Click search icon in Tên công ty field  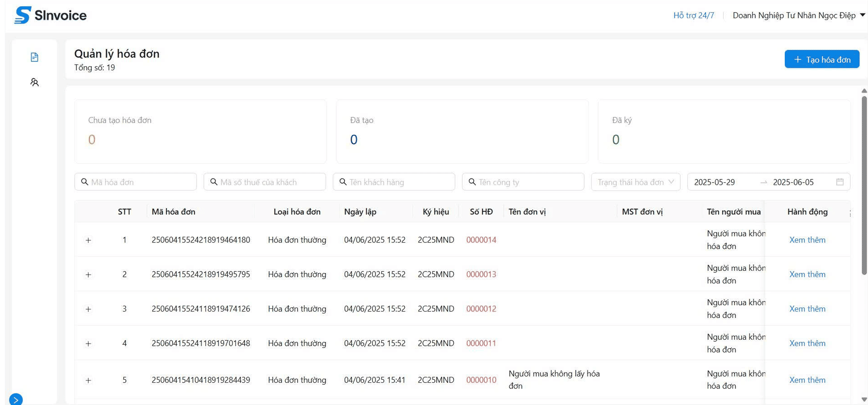point(472,182)
